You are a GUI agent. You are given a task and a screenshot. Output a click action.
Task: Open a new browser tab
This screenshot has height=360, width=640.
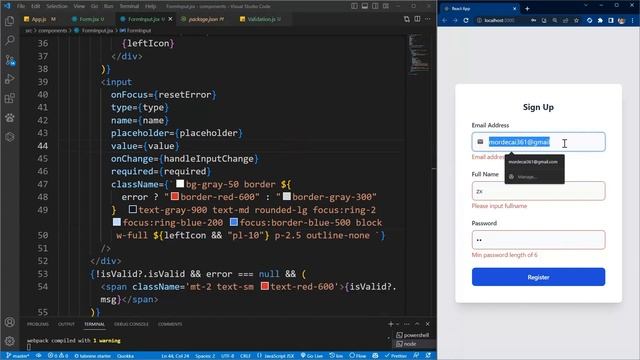point(527,8)
